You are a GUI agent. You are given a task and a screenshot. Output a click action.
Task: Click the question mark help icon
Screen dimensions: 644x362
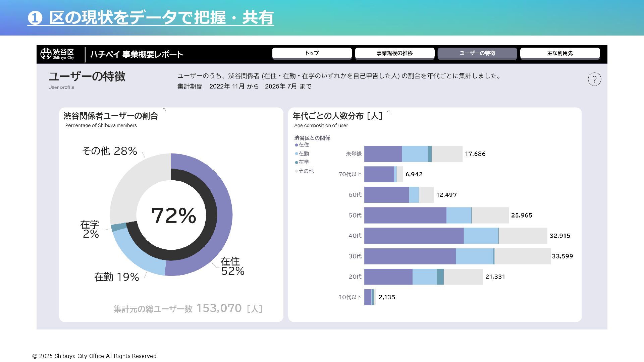pyautogui.click(x=594, y=79)
